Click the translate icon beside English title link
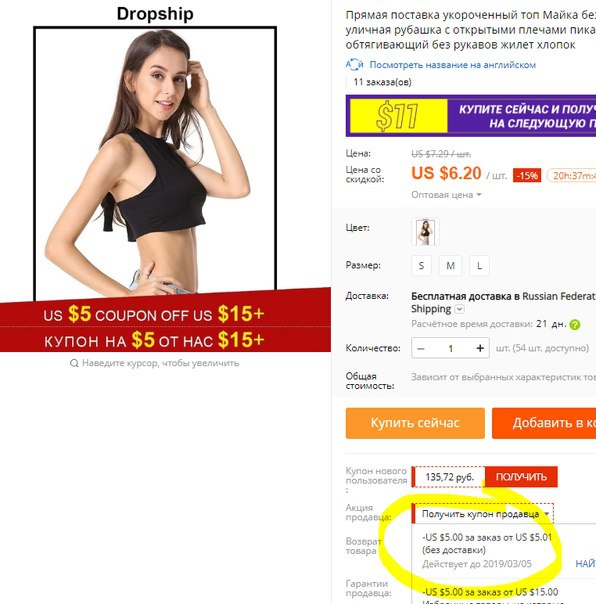 (354, 65)
